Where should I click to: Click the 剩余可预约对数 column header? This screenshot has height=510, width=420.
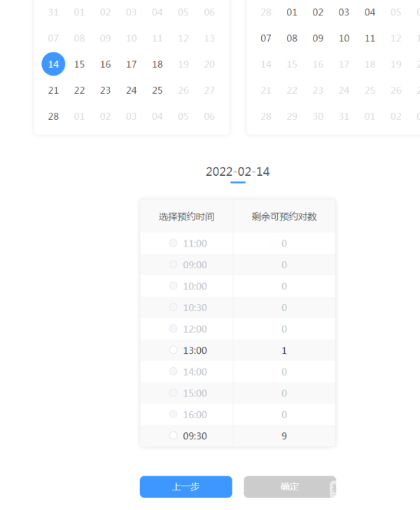pyautogui.click(x=284, y=216)
